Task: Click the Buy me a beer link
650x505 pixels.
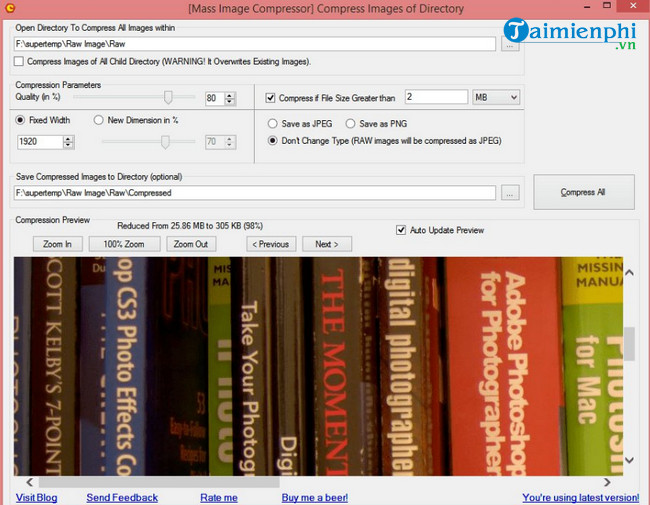Action: [x=315, y=498]
